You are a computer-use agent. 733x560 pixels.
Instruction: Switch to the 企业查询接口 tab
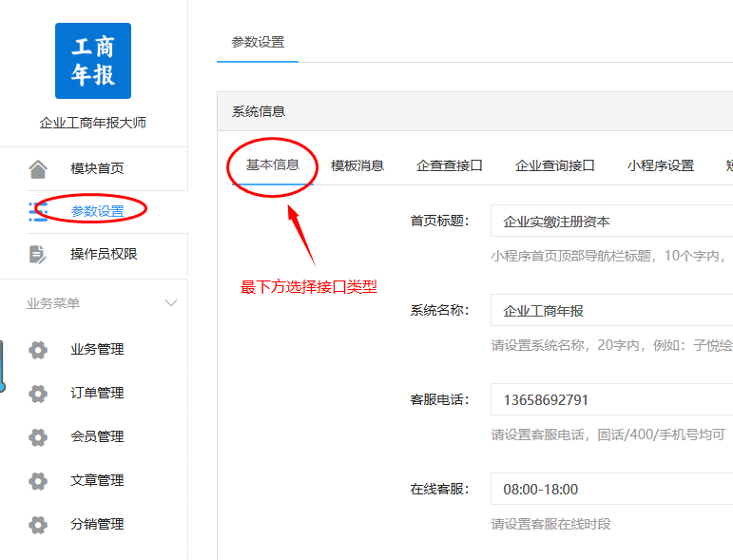(x=555, y=165)
